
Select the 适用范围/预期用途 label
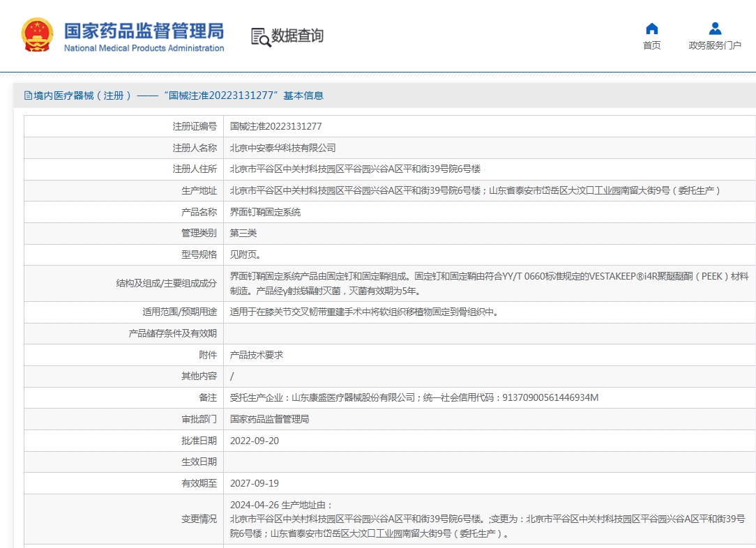tap(179, 312)
